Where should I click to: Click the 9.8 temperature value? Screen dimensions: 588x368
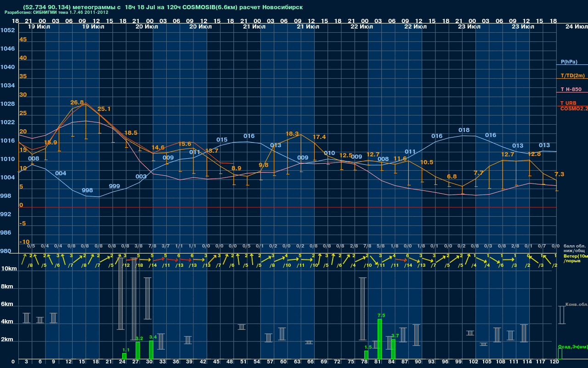[263, 165]
